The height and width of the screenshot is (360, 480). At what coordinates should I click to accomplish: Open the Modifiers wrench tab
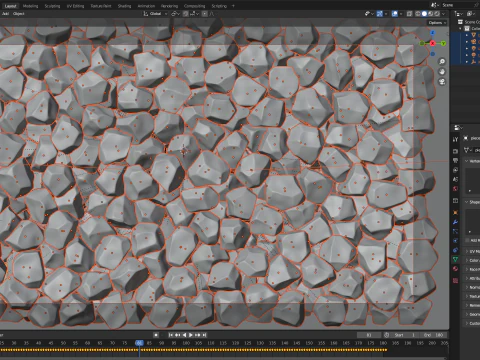(x=455, y=222)
